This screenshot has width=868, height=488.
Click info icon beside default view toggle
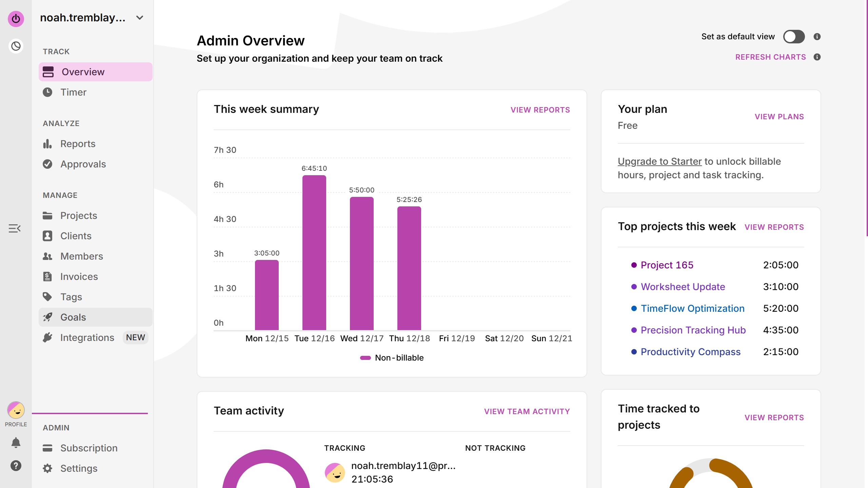(817, 37)
